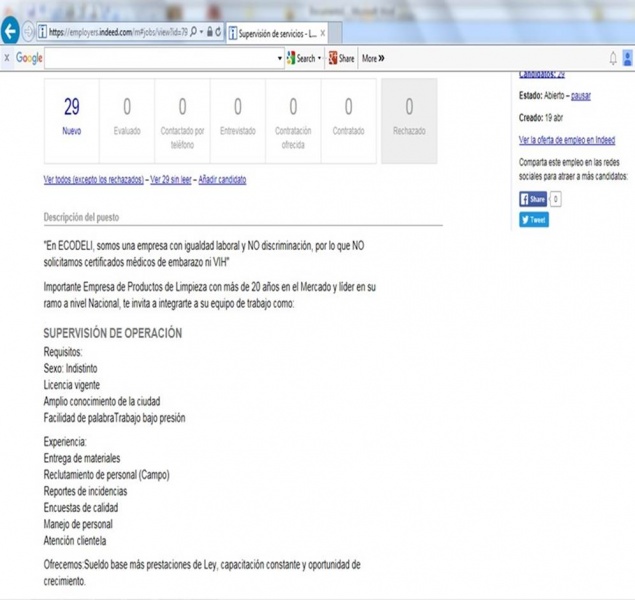635x600 pixels.
Task: Open address bar history dropdown arrow
Action: 201,32
